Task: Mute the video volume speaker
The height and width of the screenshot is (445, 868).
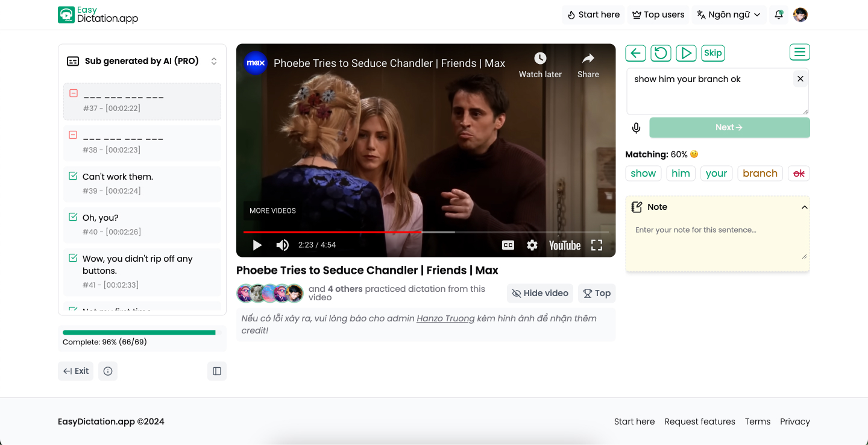Action: [x=282, y=245]
